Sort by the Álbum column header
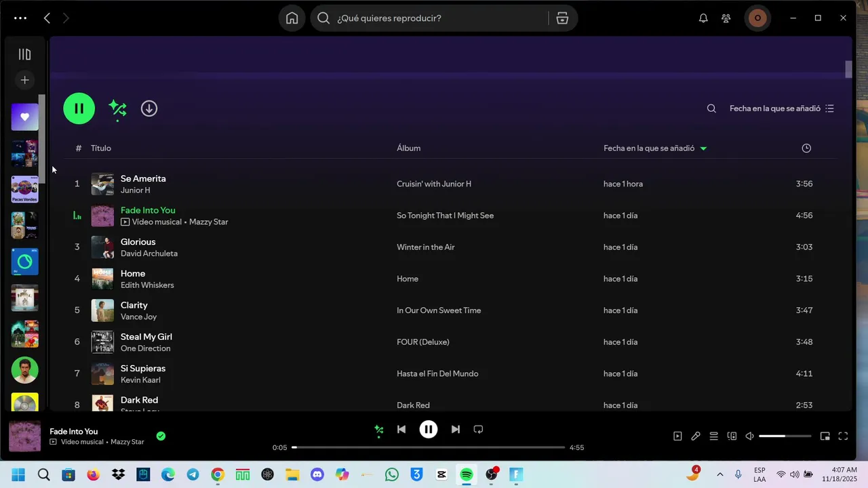Screen dimensions: 868x488 click(x=409, y=148)
